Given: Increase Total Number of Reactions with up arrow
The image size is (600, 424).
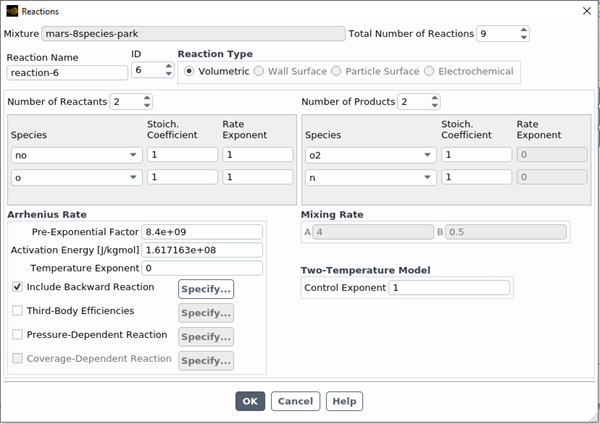Looking at the screenshot, I should click(523, 29).
